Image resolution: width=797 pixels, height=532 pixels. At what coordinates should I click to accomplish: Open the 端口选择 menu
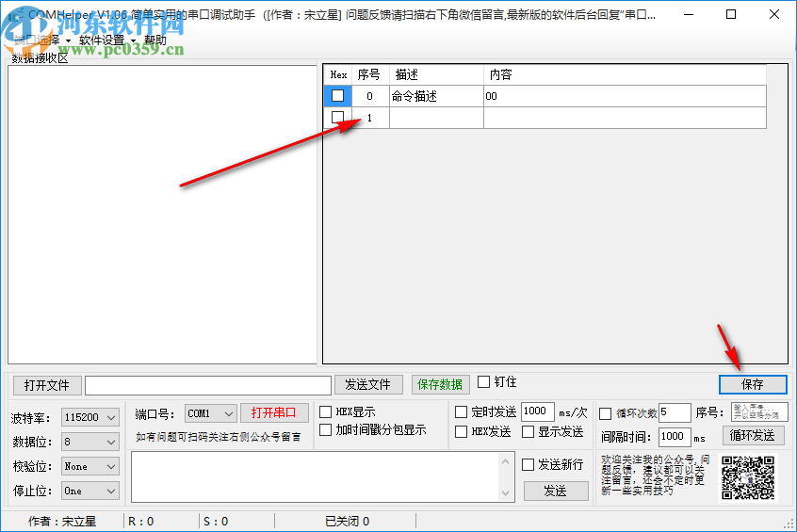click(41, 40)
